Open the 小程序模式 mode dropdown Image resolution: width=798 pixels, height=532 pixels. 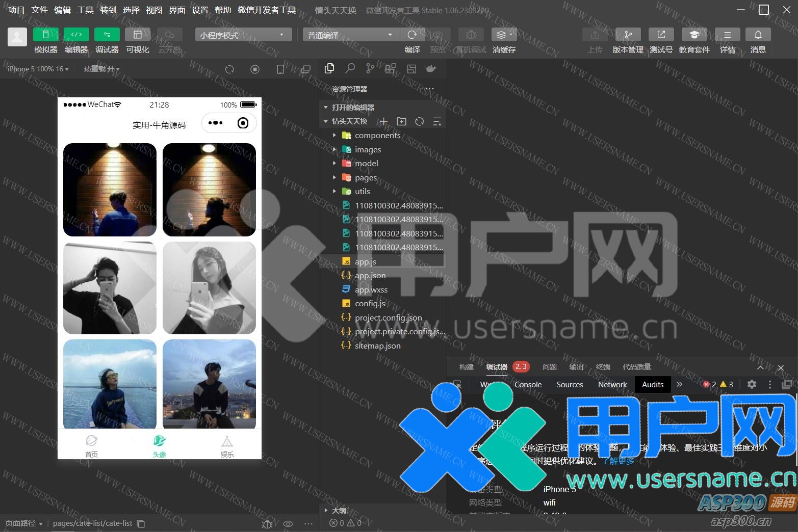[242, 35]
